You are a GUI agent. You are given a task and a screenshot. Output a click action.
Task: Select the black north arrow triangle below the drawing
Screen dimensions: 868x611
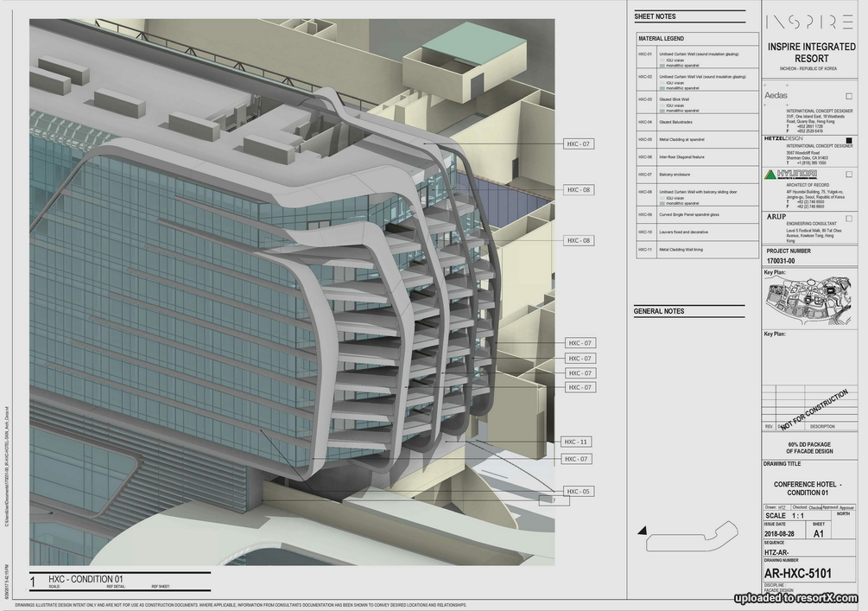click(x=643, y=531)
